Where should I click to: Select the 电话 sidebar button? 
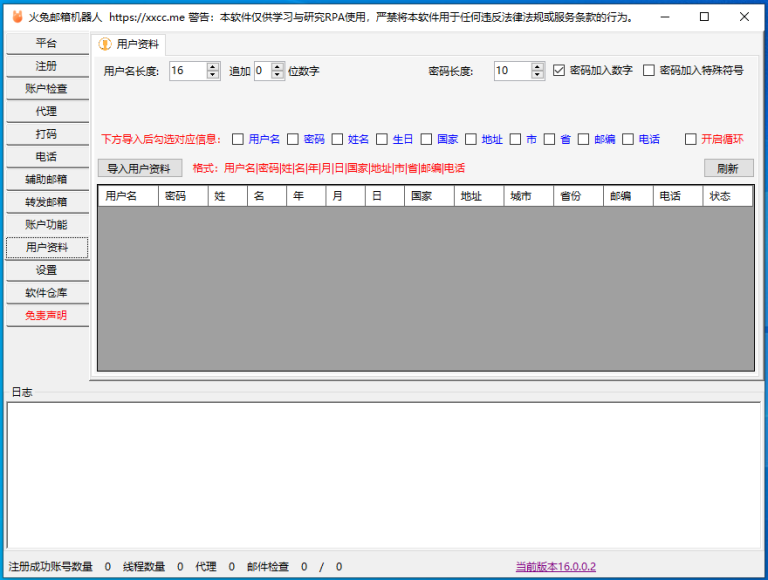[x=47, y=157]
